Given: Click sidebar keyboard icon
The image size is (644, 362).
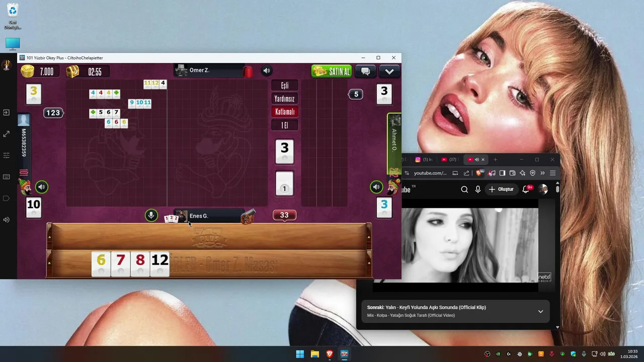Looking at the screenshot, I should [x=7, y=177].
